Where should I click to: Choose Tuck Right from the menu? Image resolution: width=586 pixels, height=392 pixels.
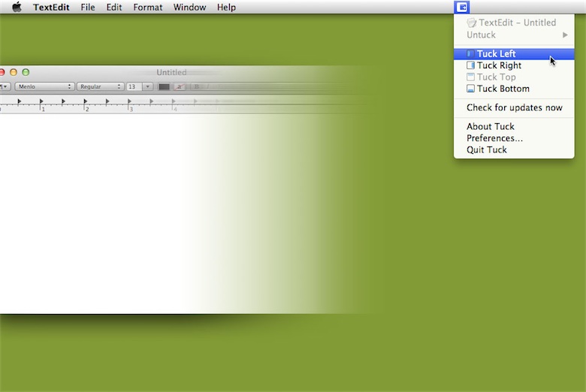514,65
